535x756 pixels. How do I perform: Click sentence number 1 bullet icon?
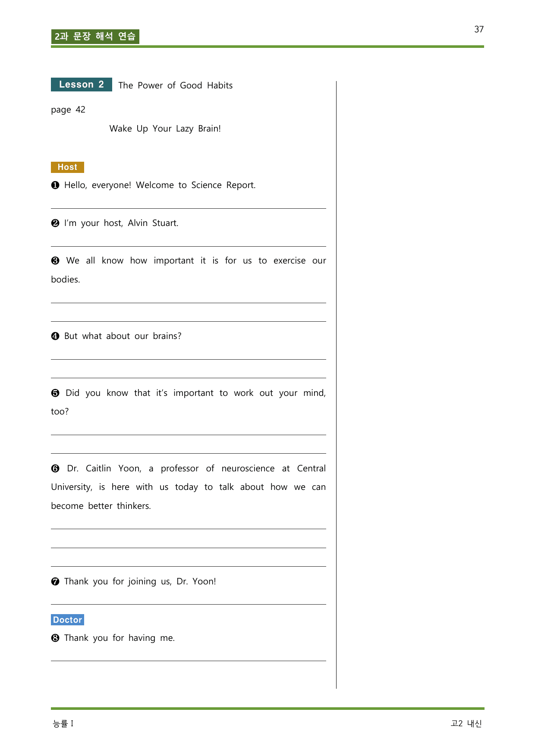tap(55, 185)
